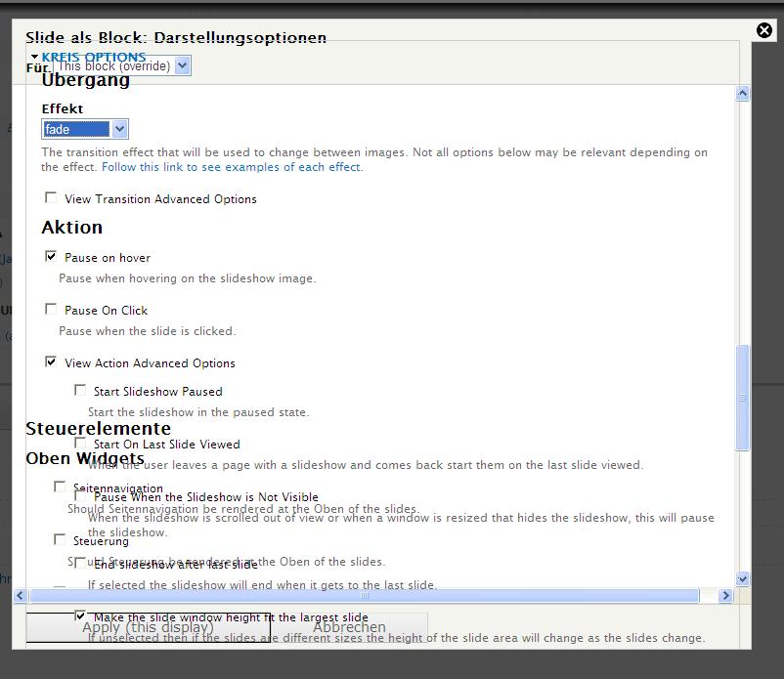Click the Abbrechen button

tap(349, 627)
